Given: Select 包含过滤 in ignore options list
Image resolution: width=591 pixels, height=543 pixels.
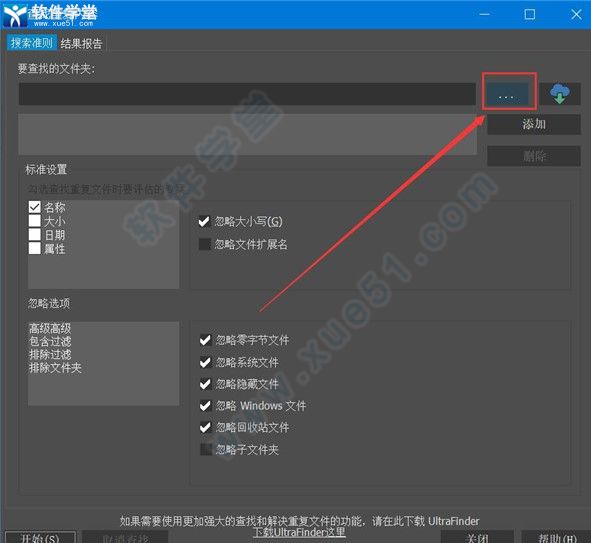Looking at the screenshot, I should coord(50,341).
